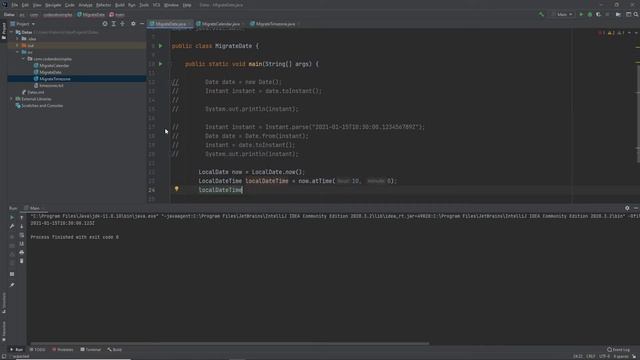Expand the .idea folder in tree
This screenshot has height=360, width=640.
(18, 39)
